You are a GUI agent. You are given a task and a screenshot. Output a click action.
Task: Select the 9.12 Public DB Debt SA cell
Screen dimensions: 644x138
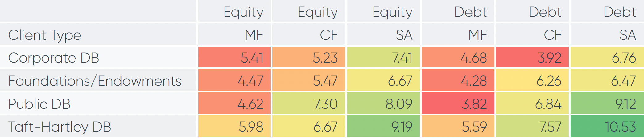[607, 104]
